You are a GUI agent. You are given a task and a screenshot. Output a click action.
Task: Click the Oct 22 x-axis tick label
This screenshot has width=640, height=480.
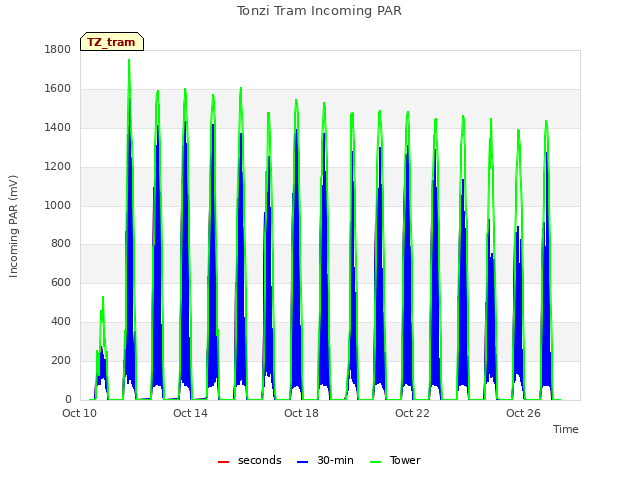[412, 413]
